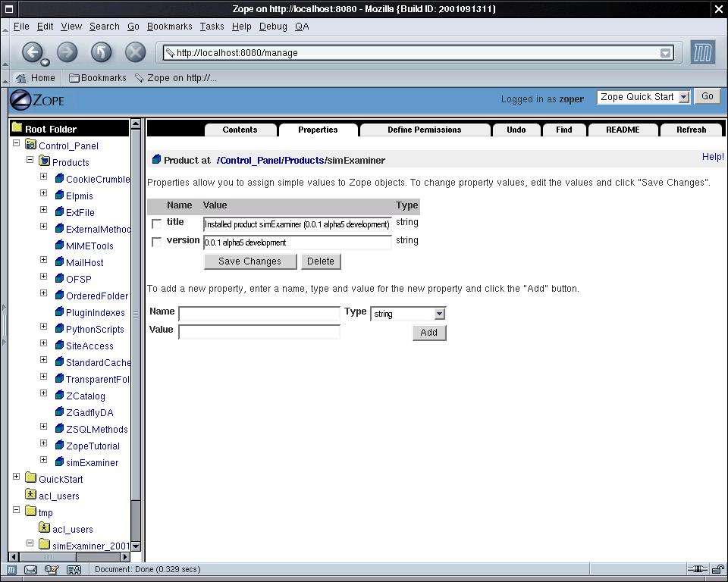The height and width of the screenshot is (582, 728).
Task: Switch to the Contents tab
Action: pyautogui.click(x=240, y=130)
